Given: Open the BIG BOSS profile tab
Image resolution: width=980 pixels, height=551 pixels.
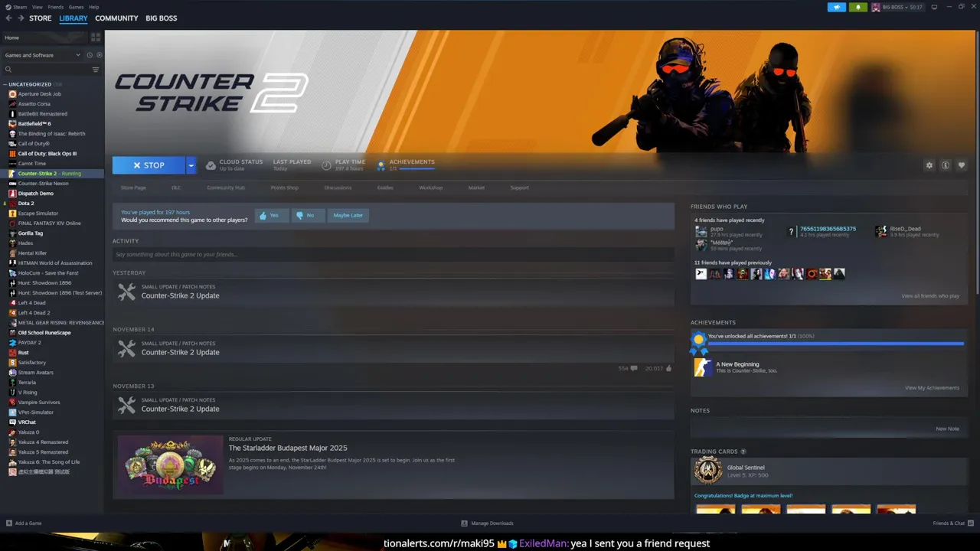Looking at the screenshot, I should 162,18.
